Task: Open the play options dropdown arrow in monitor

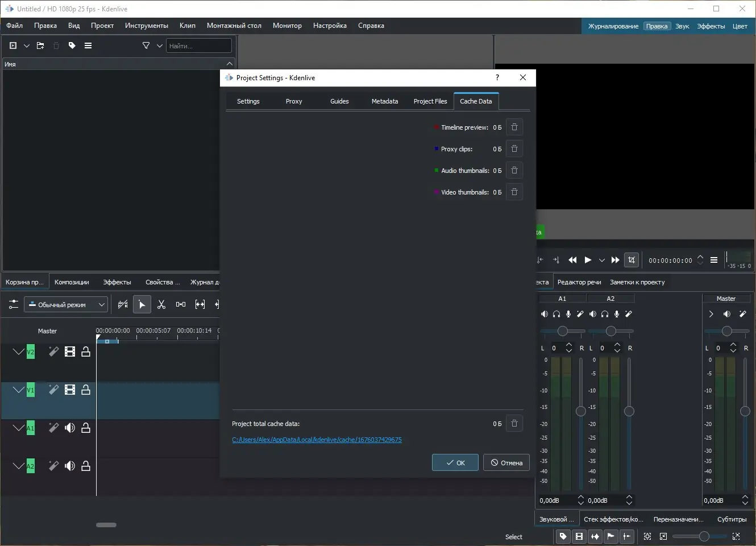Action: [602, 260]
